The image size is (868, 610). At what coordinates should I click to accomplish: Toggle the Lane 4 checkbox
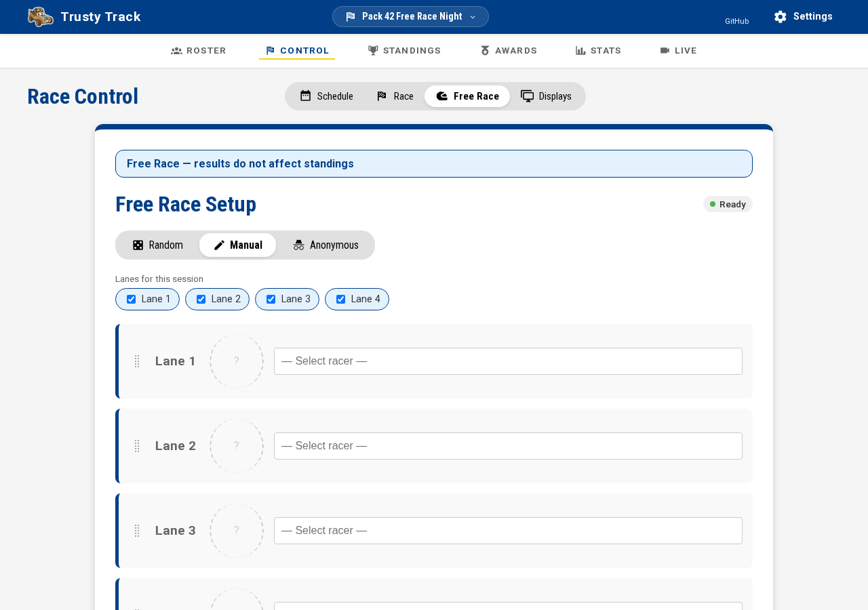pos(341,300)
